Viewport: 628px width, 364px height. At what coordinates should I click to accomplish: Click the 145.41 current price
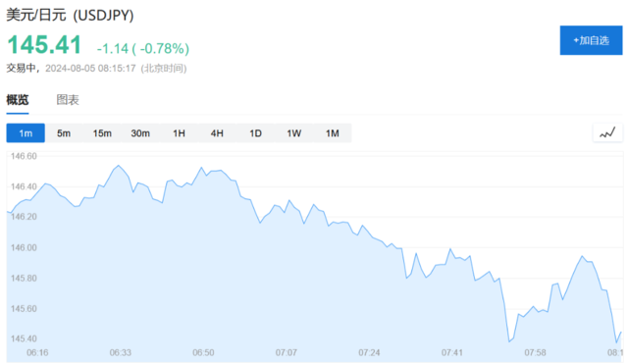point(44,44)
